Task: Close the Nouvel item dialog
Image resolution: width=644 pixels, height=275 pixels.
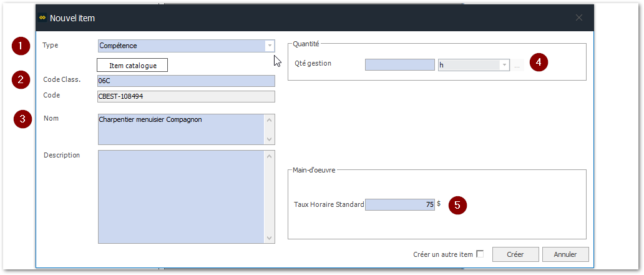Action: [x=578, y=18]
